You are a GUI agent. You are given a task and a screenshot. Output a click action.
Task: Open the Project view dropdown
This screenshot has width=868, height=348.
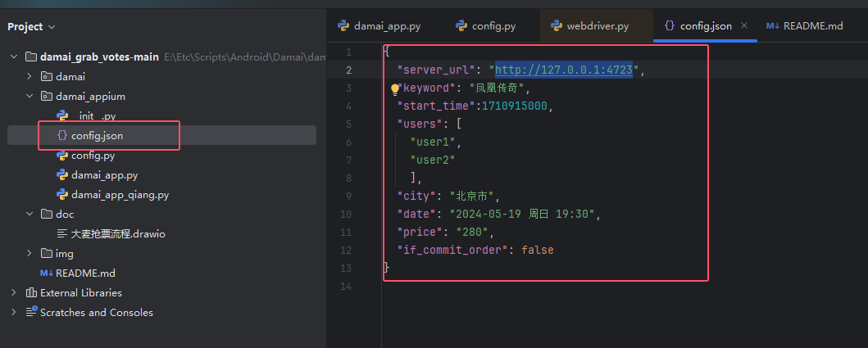52,26
